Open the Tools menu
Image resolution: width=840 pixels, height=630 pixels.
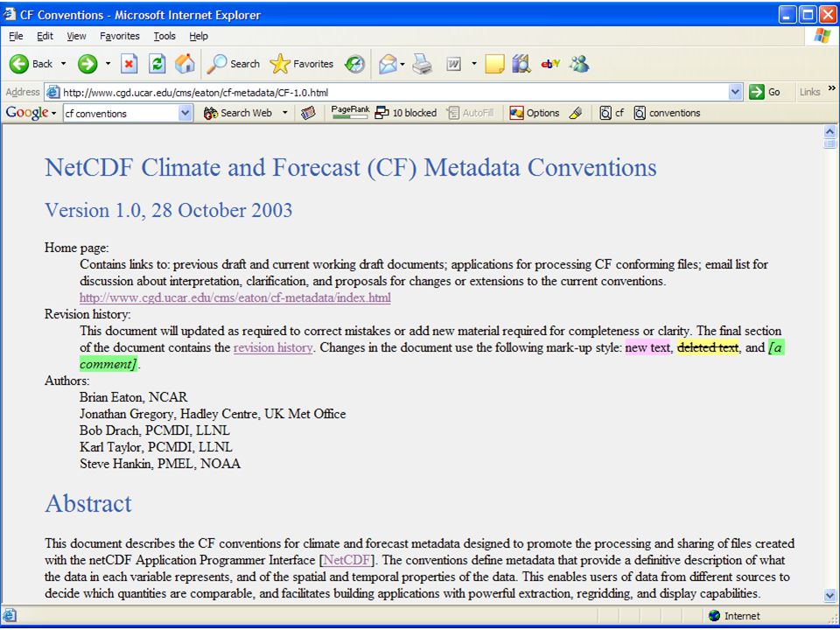point(164,36)
